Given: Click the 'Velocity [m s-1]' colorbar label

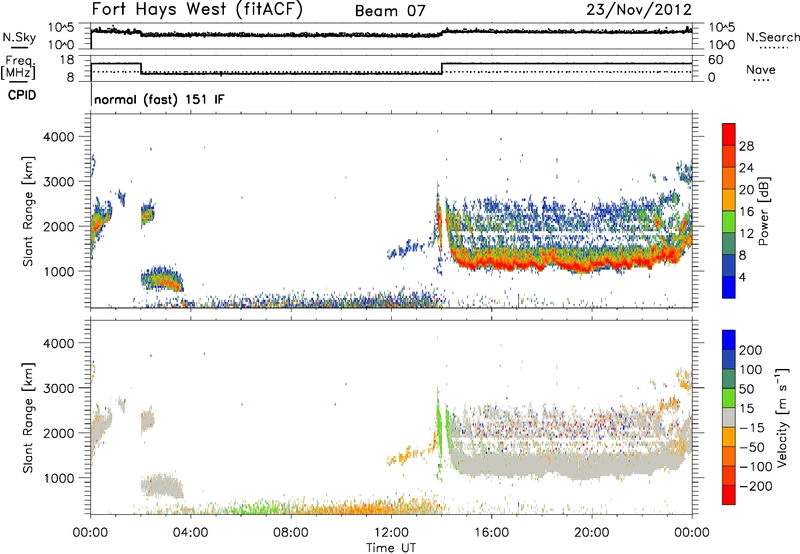Looking at the screenshot, I should pyautogui.click(x=782, y=417).
